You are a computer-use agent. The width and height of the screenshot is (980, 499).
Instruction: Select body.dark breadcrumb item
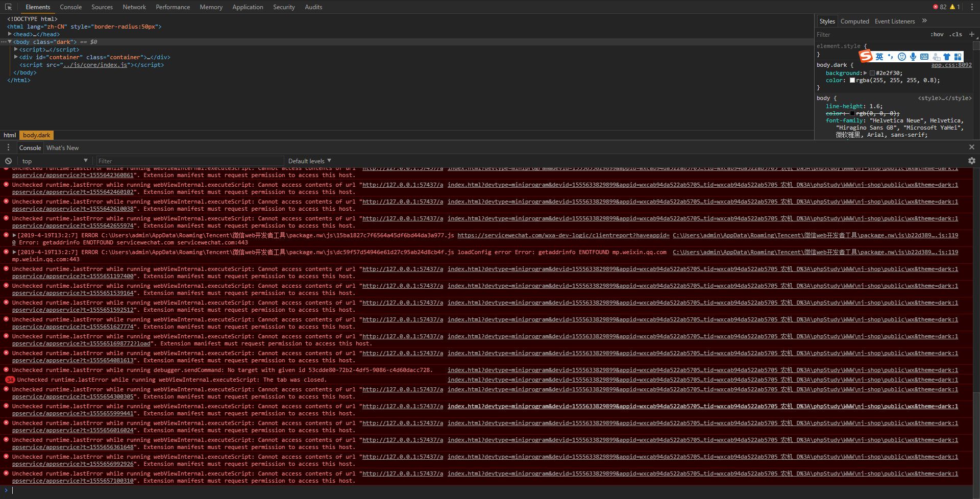pos(36,135)
